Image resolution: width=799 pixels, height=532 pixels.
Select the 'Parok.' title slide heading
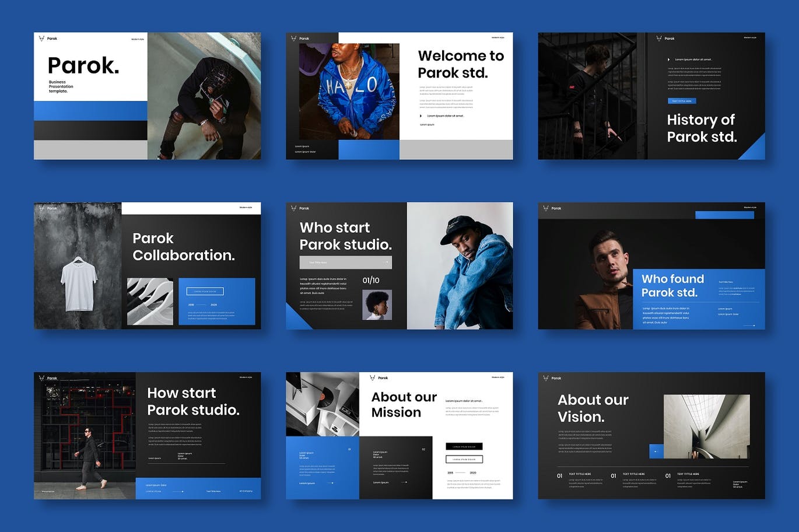click(x=83, y=66)
